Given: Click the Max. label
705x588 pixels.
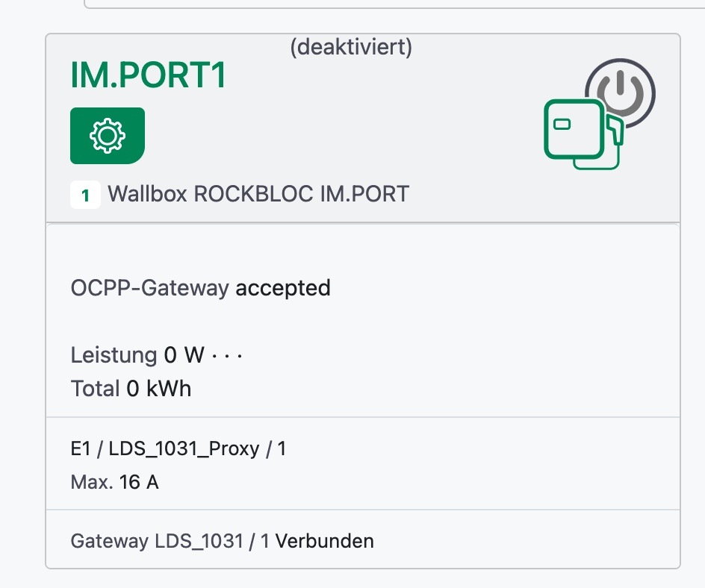Looking at the screenshot, I should [x=92, y=482].
